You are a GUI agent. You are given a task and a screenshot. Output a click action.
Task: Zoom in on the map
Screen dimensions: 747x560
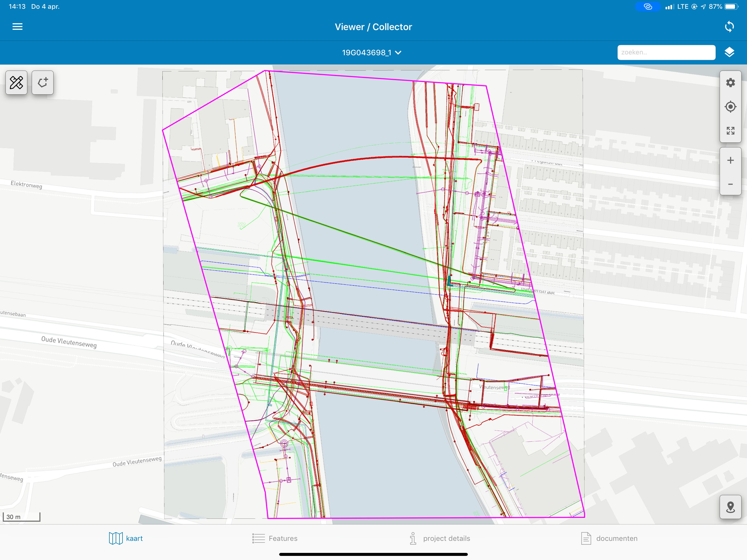click(x=730, y=160)
